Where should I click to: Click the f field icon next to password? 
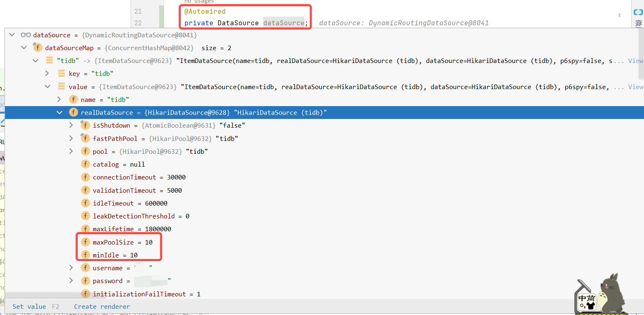[x=85, y=281]
